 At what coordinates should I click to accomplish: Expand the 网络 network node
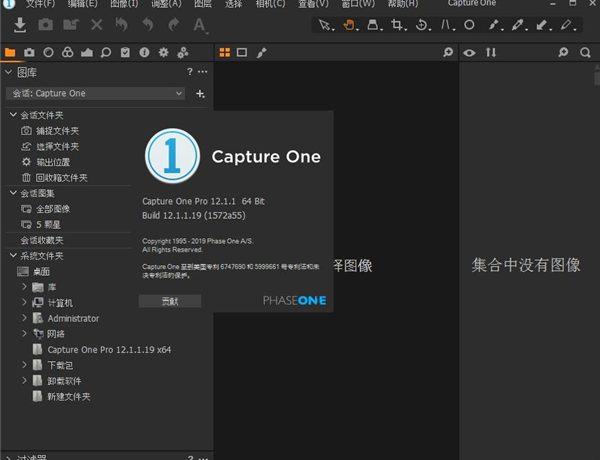click(24, 334)
